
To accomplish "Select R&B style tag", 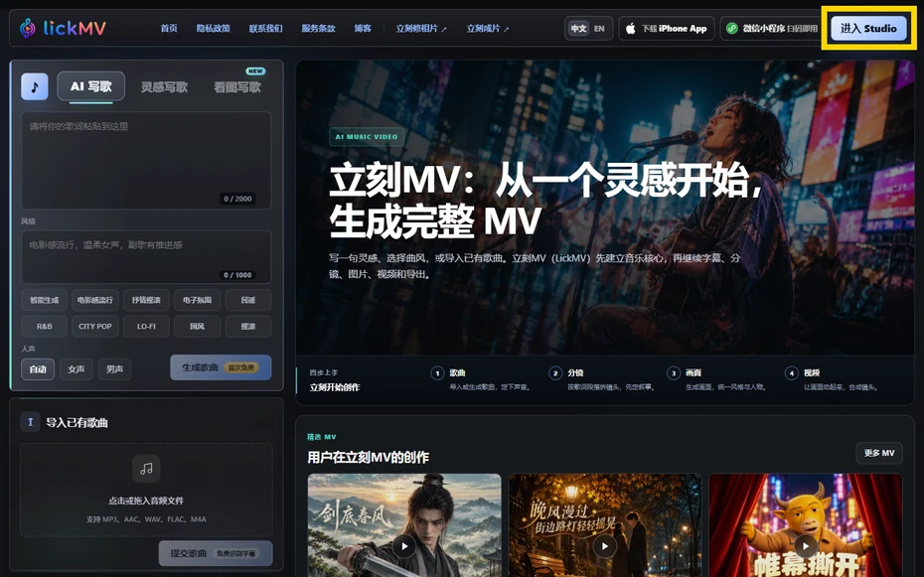I will tap(44, 326).
